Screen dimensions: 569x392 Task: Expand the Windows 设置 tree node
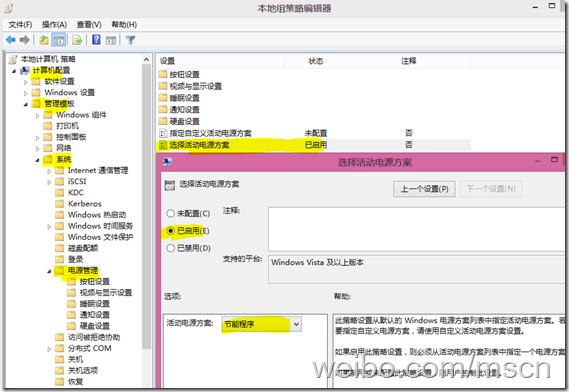[25, 93]
